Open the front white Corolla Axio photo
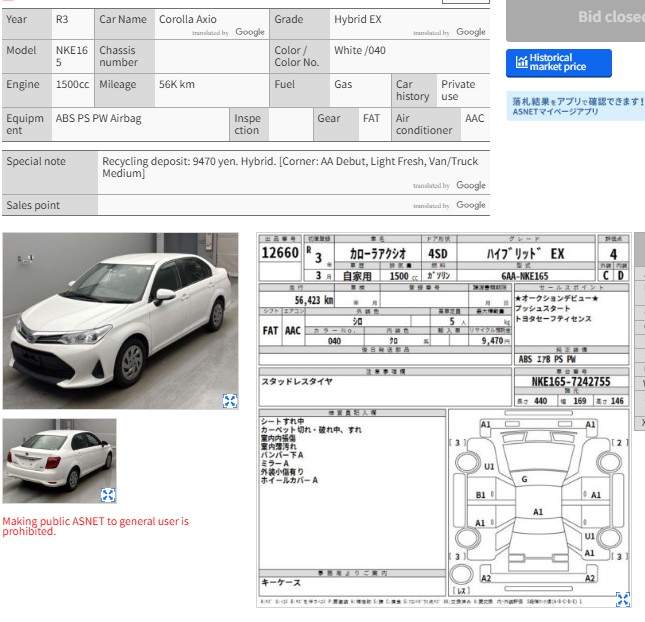 [x=121, y=321]
